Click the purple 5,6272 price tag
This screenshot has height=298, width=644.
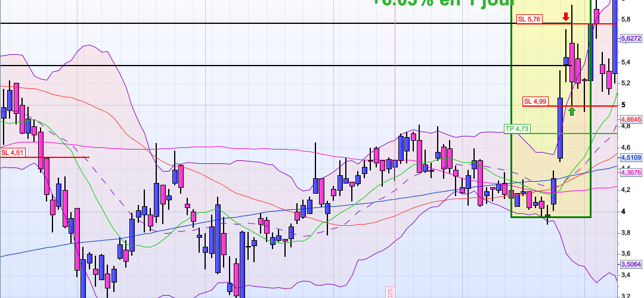tap(631, 38)
